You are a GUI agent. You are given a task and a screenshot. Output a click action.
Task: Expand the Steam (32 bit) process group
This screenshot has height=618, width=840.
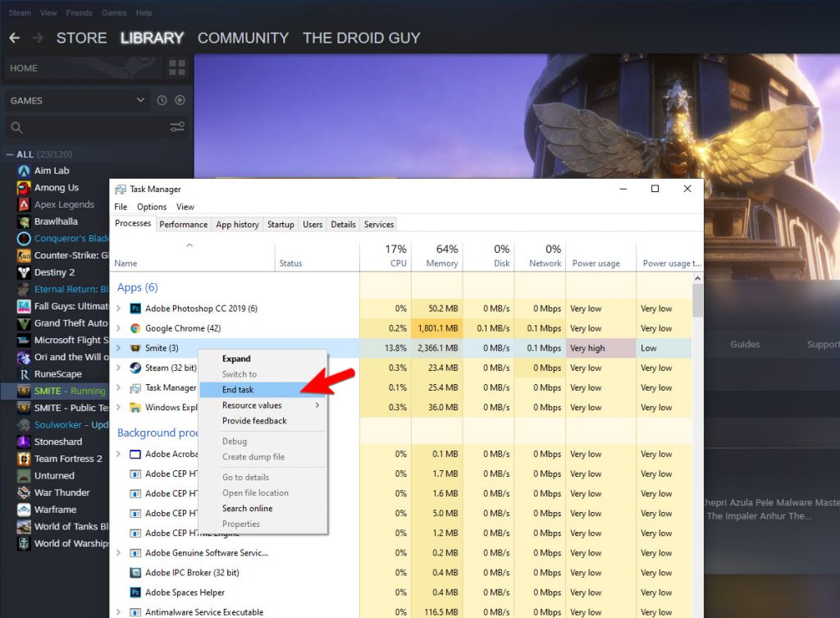click(119, 369)
